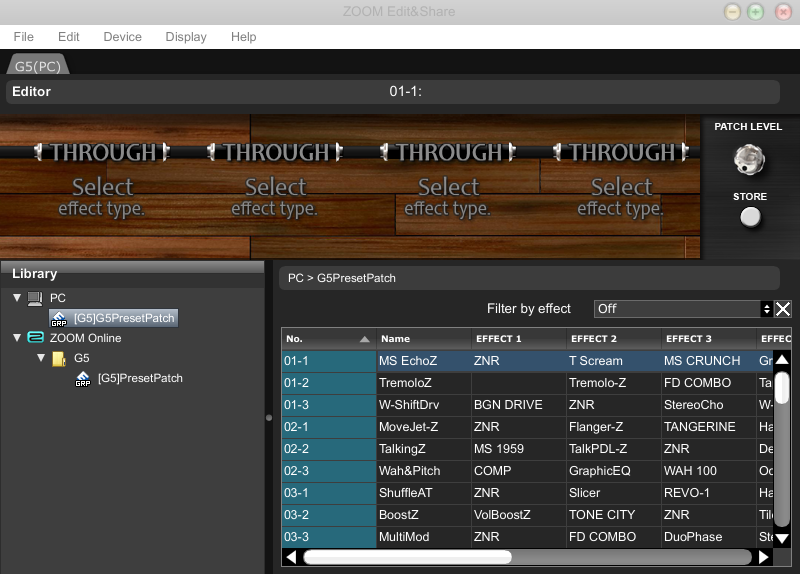The height and width of the screenshot is (574, 800).
Task: Clear the effect filter with X button
Action: point(783,309)
